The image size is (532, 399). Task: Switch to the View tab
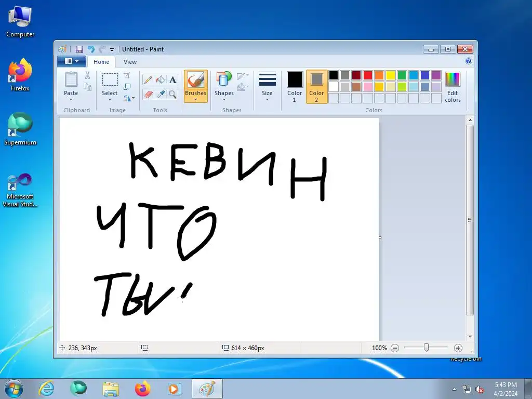[130, 62]
